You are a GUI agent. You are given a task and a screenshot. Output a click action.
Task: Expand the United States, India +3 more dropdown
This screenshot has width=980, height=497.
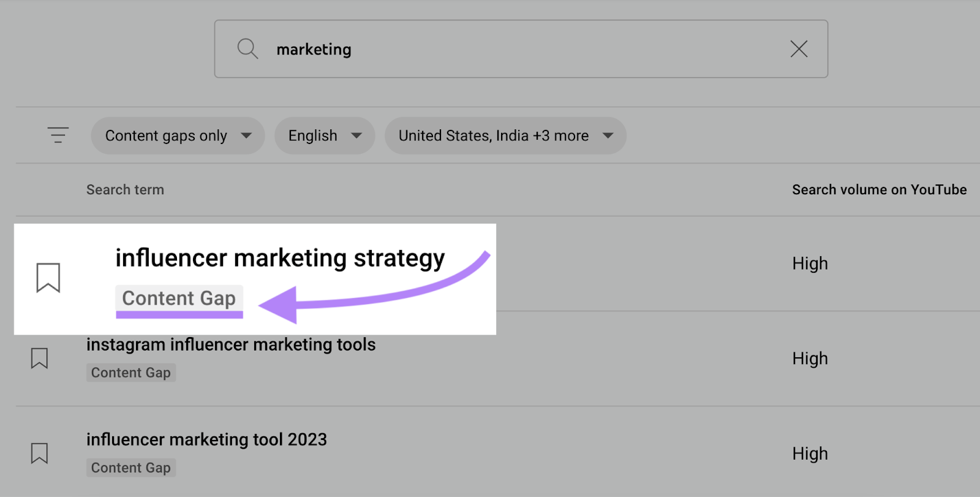[505, 135]
